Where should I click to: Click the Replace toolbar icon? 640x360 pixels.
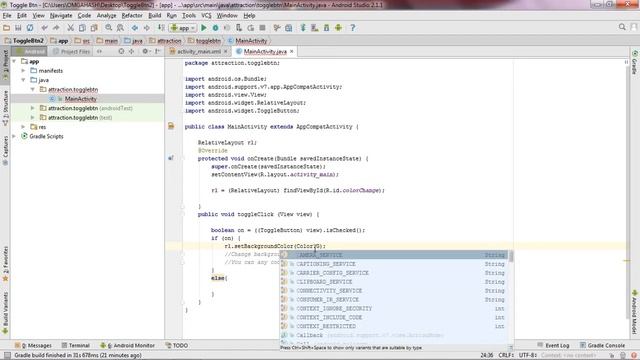pos(120,28)
